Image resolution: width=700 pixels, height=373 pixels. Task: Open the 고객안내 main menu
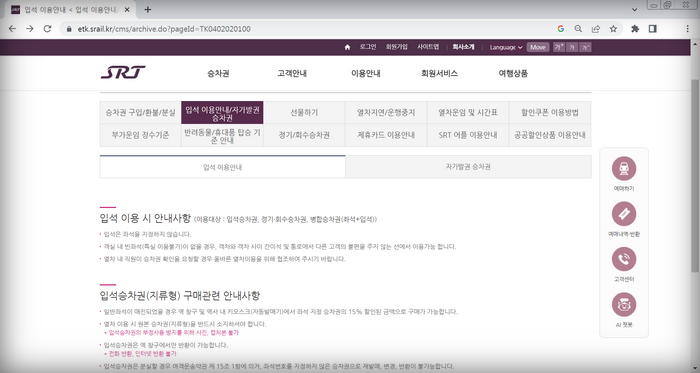tap(292, 73)
